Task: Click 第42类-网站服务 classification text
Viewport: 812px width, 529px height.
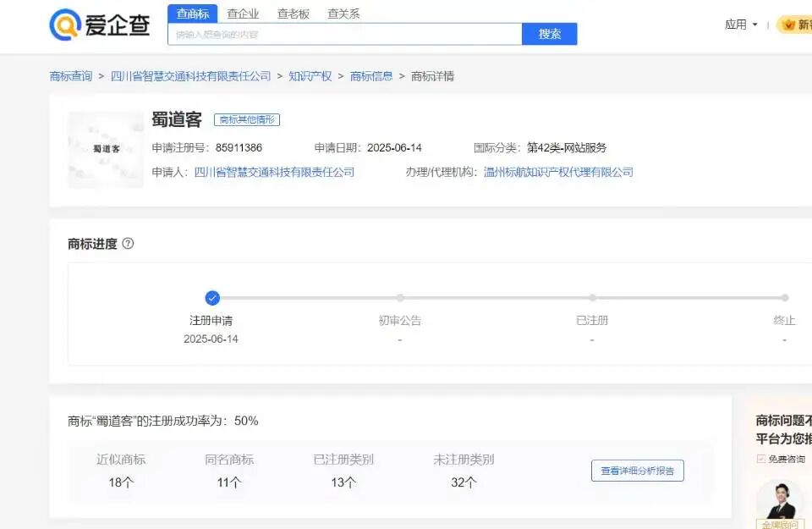Action: tap(567, 147)
